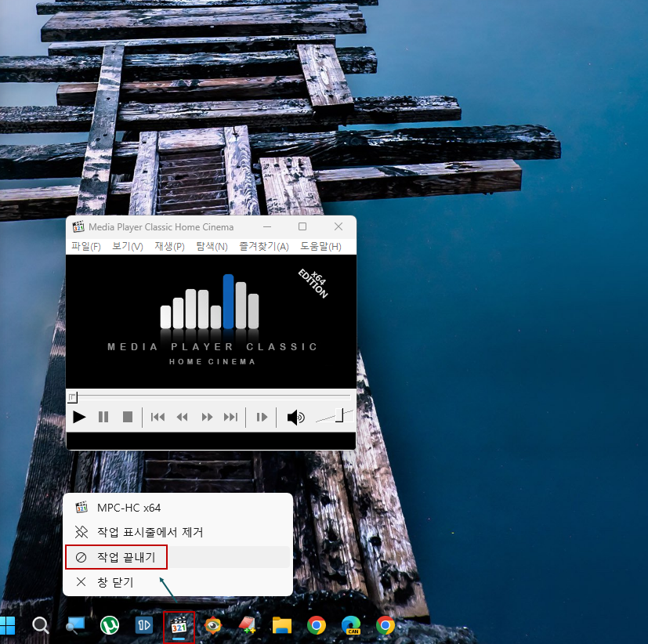Viewport: 648px width, 644px height.
Task: Open the 재생(P) menu
Action: tap(169, 247)
